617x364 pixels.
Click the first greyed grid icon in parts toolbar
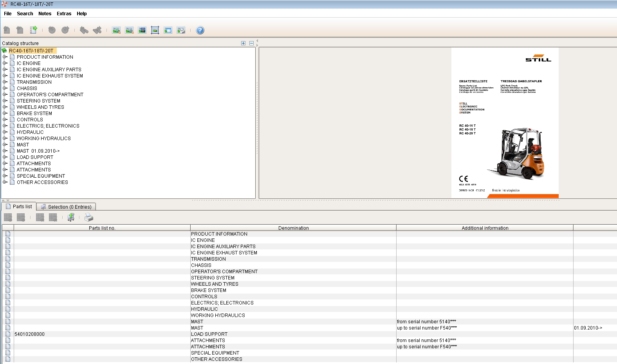coord(8,217)
